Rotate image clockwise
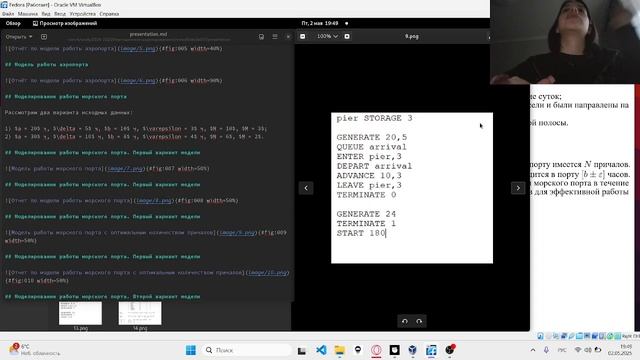The width and height of the screenshot is (640, 360). tap(419, 321)
